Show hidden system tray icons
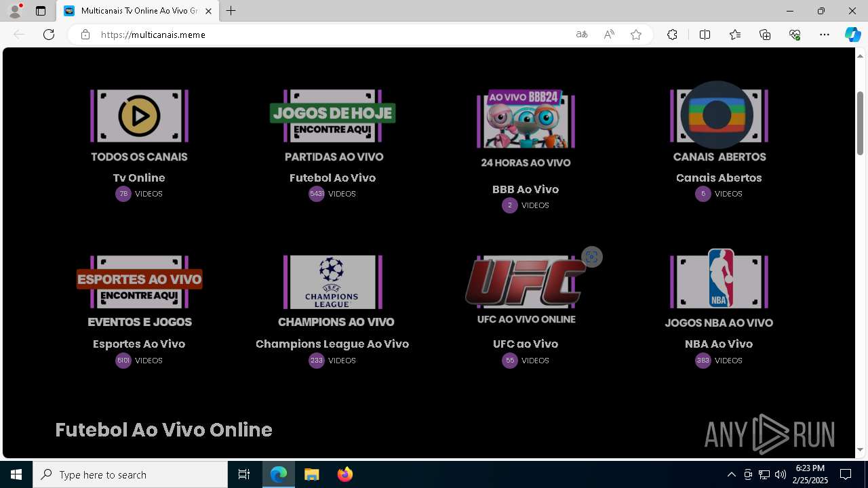868x488 pixels. (731, 474)
